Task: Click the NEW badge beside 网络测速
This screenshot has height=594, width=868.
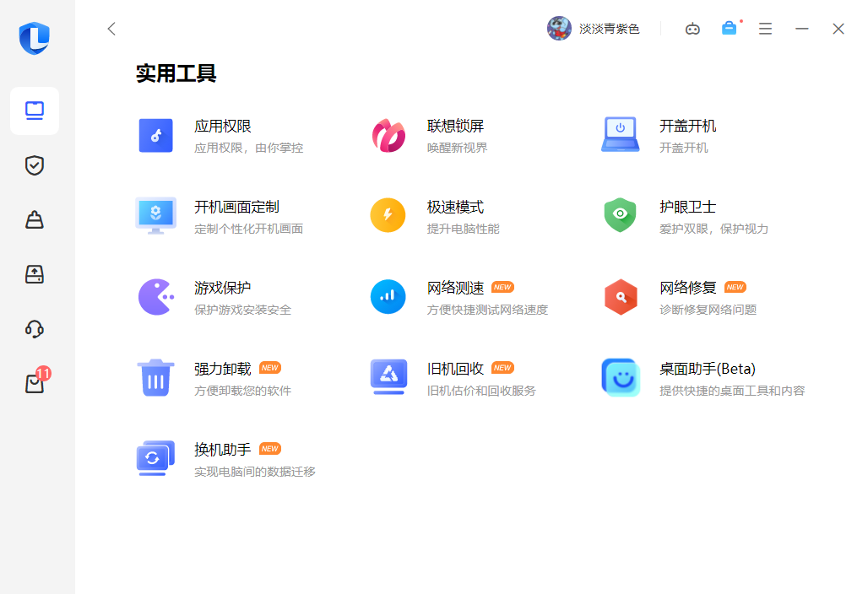Action: 502,287
